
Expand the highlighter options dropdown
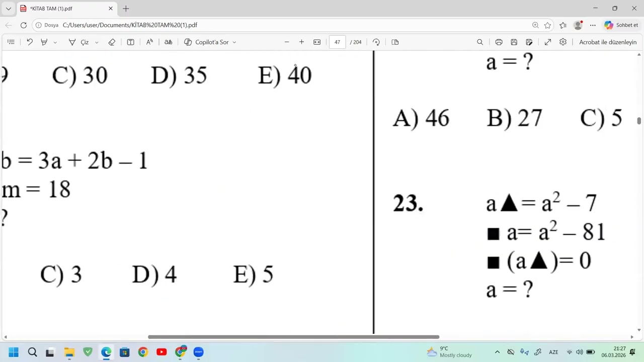(x=55, y=42)
